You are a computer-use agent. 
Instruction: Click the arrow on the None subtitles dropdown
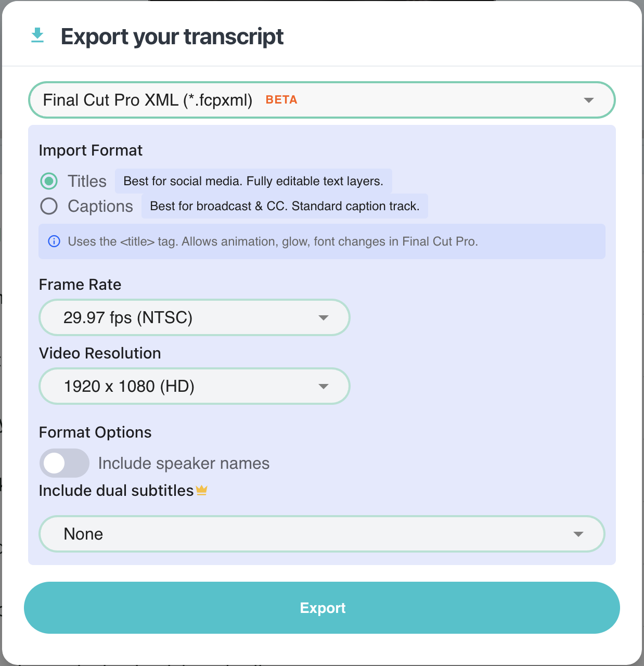(x=578, y=534)
